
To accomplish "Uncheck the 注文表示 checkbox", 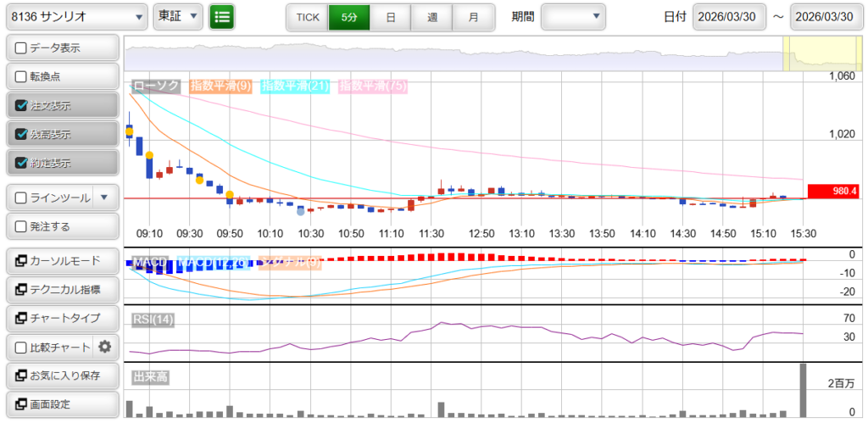I will pos(22,106).
